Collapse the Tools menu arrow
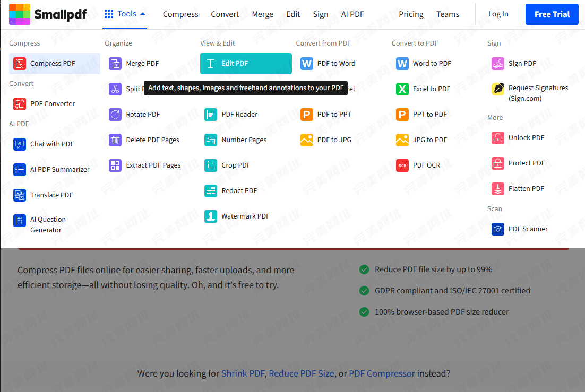 (142, 14)
